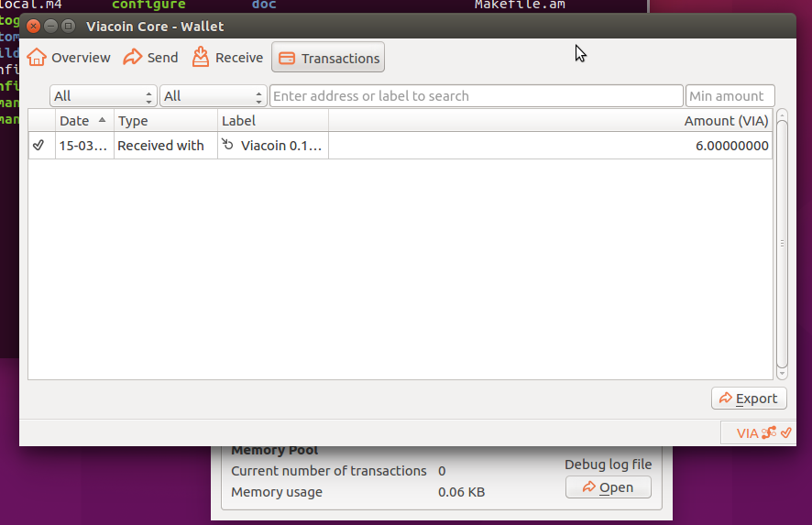This screenshot has width=812, height=525.
Task: Open the debug log file in debug window
Action: tap(608, 487)
